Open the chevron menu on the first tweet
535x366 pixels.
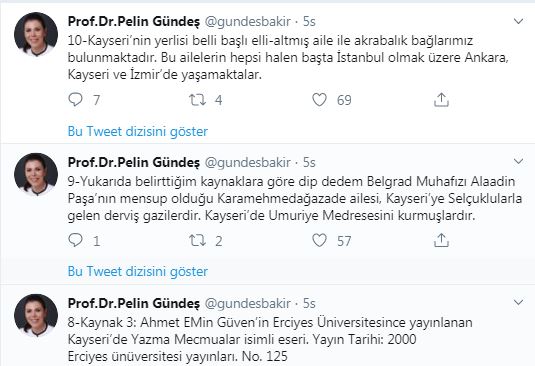[x=518, y=21]
